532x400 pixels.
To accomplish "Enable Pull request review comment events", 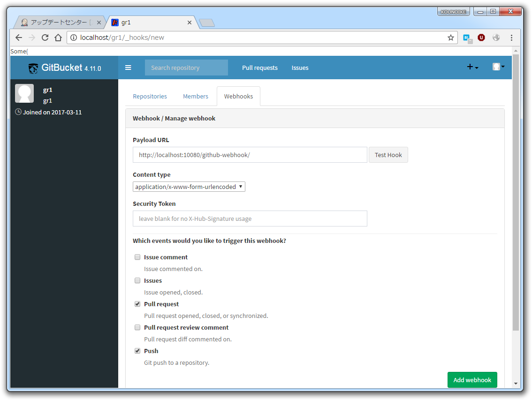I will point(137,327).
